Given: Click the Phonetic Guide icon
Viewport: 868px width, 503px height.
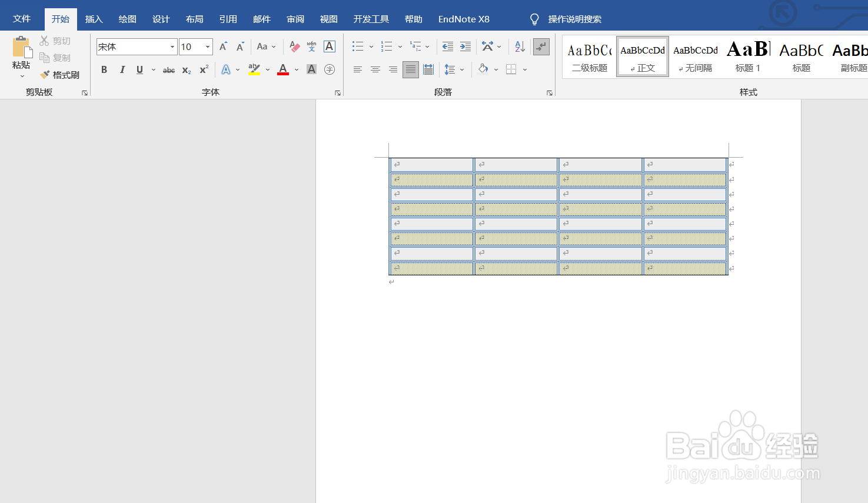Looking at the screenshot, I should click(x=311, y=46).
